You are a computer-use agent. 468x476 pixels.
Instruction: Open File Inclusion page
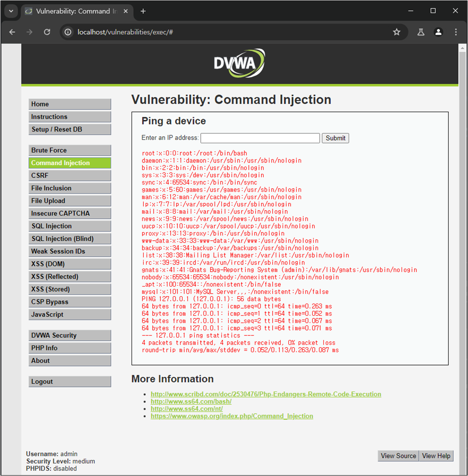70,188
